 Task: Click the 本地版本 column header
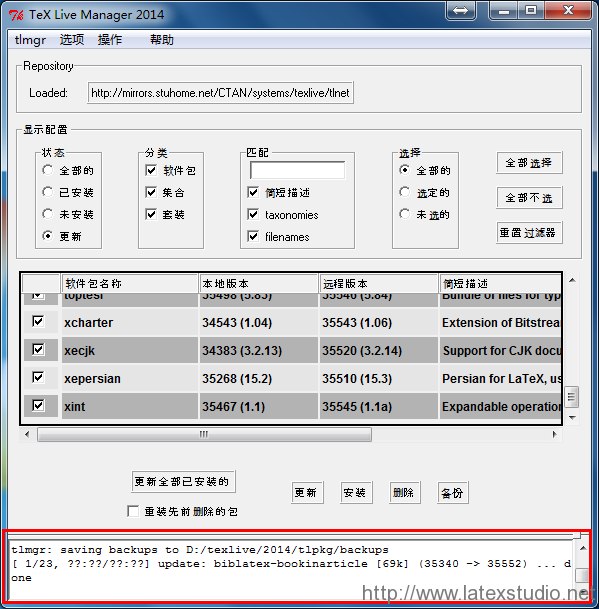pos(258,284)
